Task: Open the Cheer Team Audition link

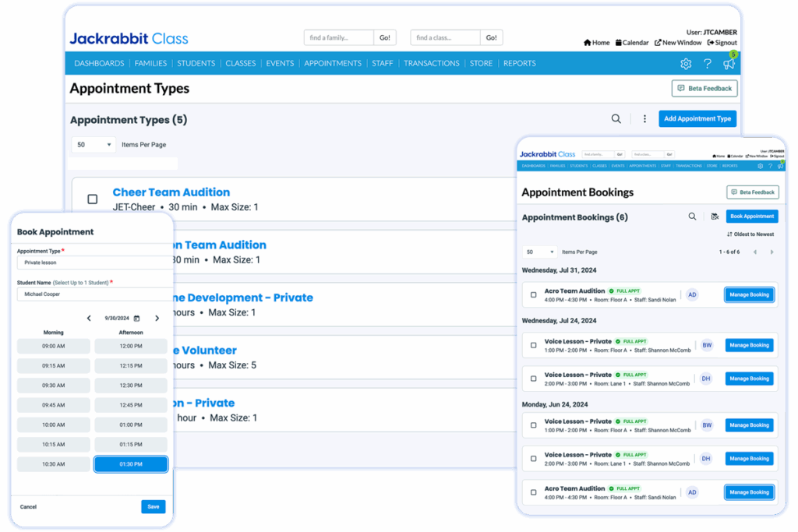Action: [x=171, y=192]
